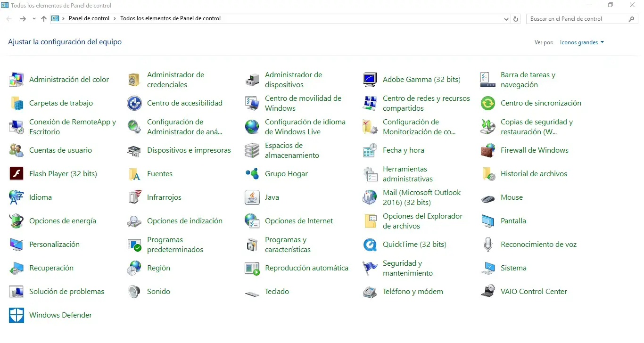Click the Grupo Hogar icon

252,174
